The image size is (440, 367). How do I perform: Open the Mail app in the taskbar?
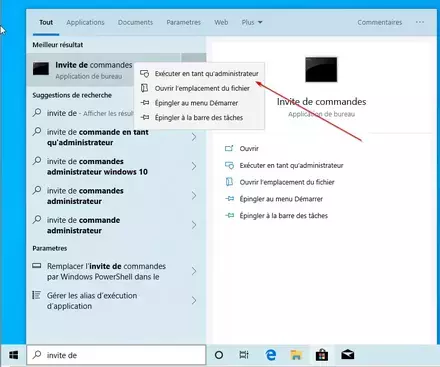347,355
